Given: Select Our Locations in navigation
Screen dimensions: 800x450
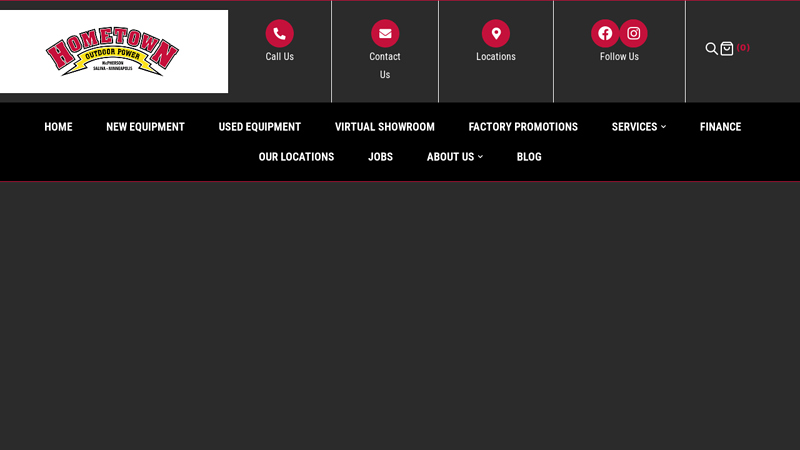Looking at the screenshot, I should coord(296,157).
